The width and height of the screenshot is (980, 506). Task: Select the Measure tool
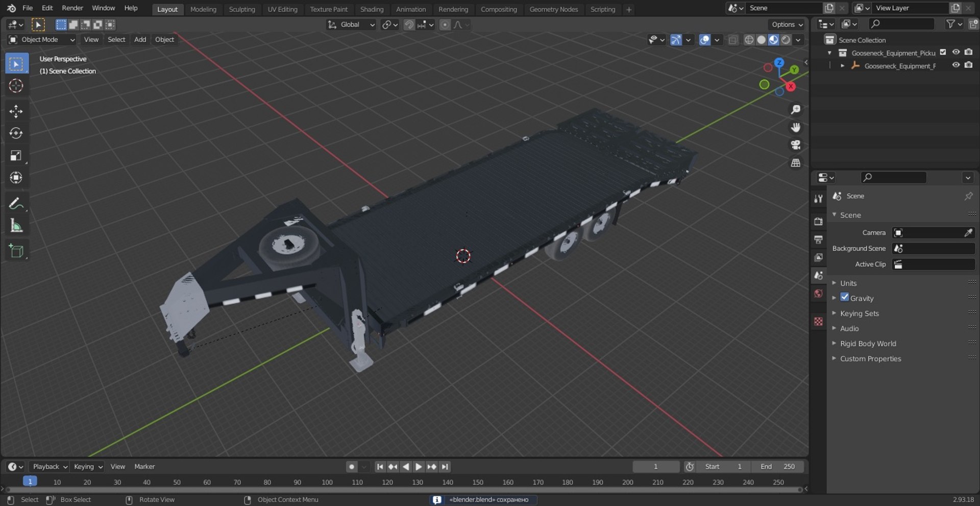tap(16, 225)
